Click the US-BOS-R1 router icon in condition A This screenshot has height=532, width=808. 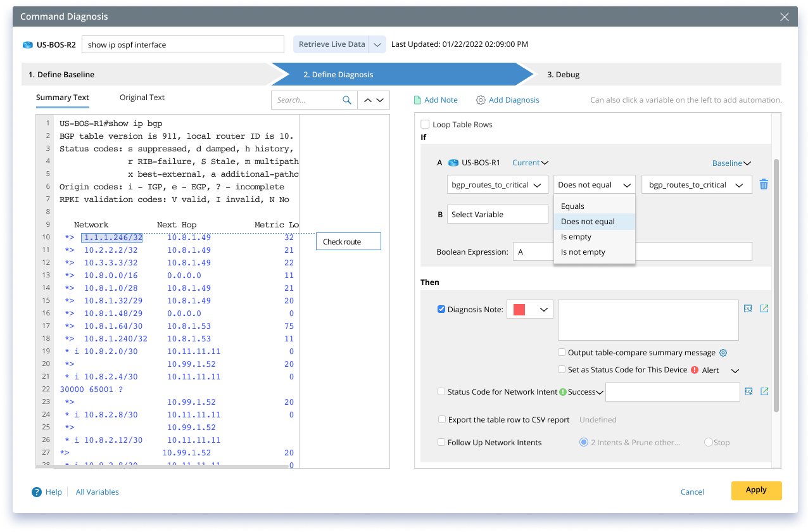453,163
